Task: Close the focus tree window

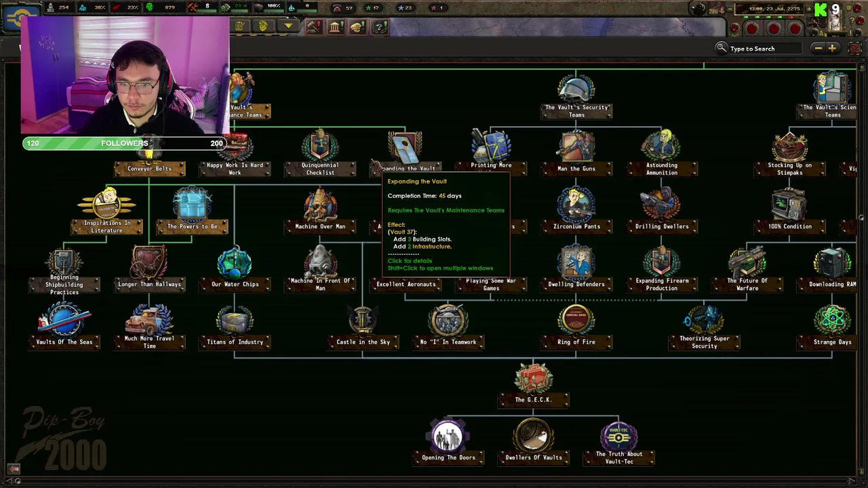Action: point(855,48)
